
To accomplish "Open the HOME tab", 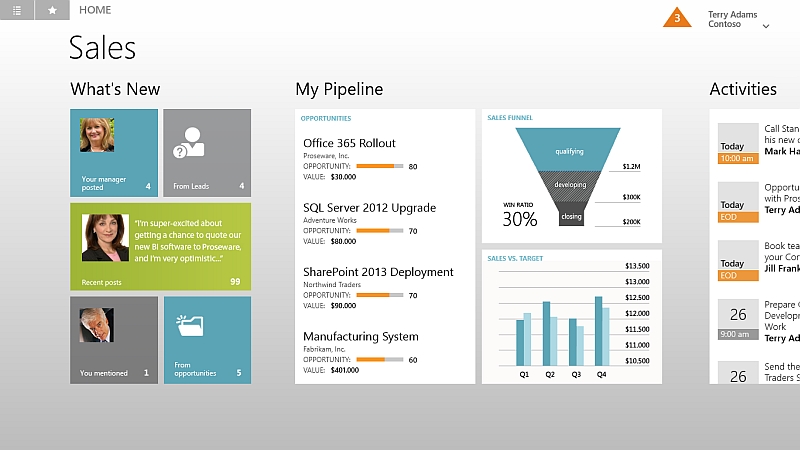I will click(95, 10).
